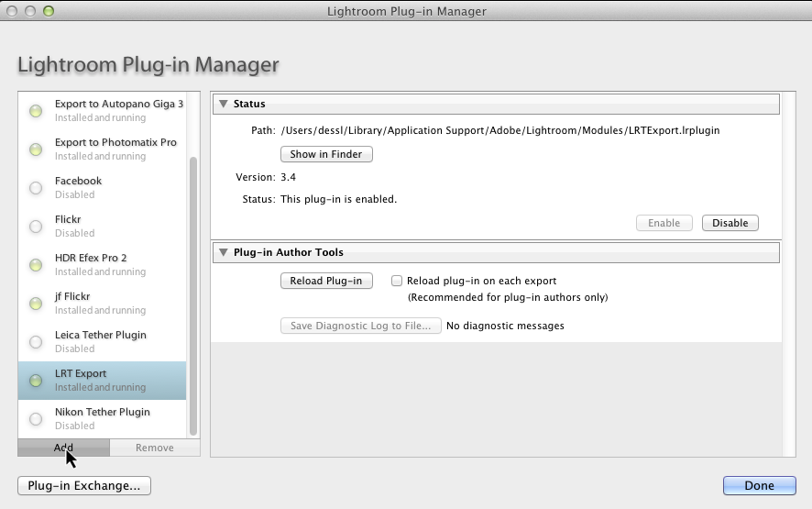Image resolution: width=812 pixels, height=509 pixels.
Task: Click the LRTExport.lrplugin path text
Action: point(500,130)
